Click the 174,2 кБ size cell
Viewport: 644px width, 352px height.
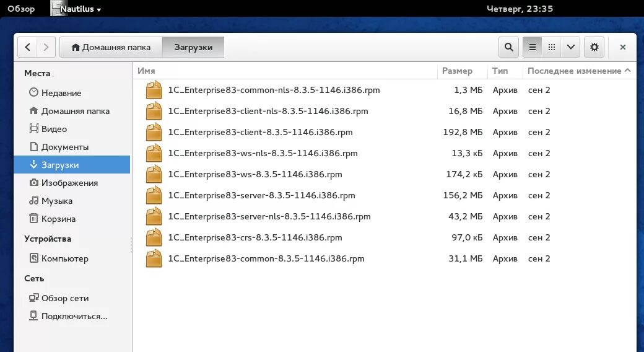tap(464, 174)
